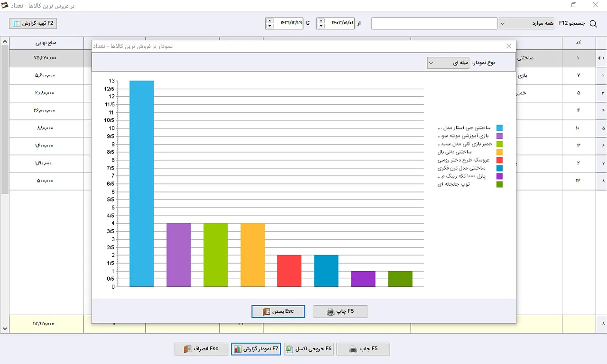Click the app icon in the title bar

coord(6,5)
